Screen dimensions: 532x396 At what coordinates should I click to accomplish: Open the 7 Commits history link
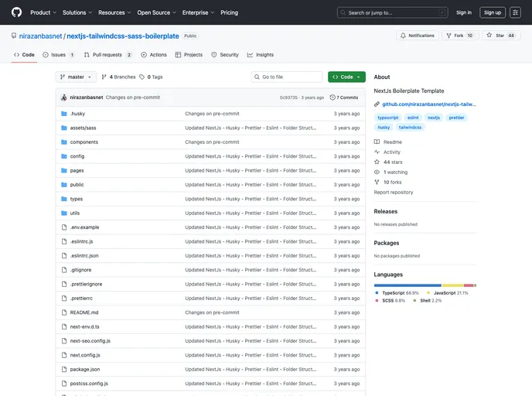coord(343,97)
